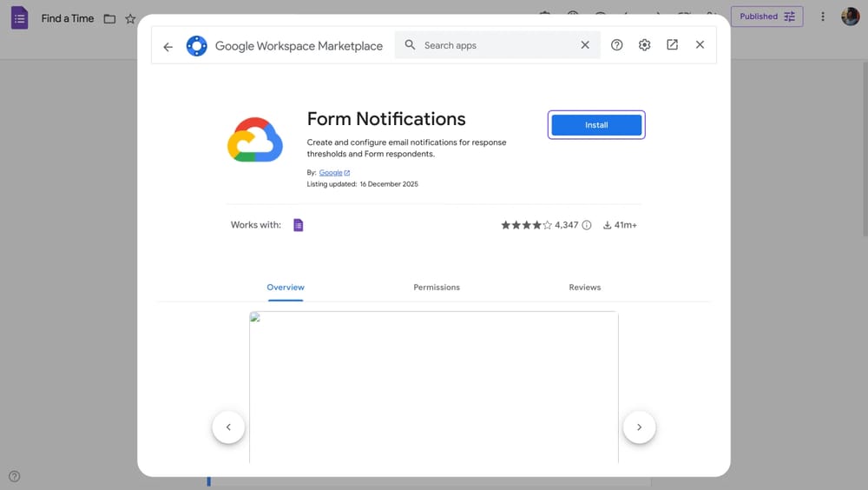Click the info icon next to the rating count
The height and width of the screenshot is (490, 868).
point(587,225)
